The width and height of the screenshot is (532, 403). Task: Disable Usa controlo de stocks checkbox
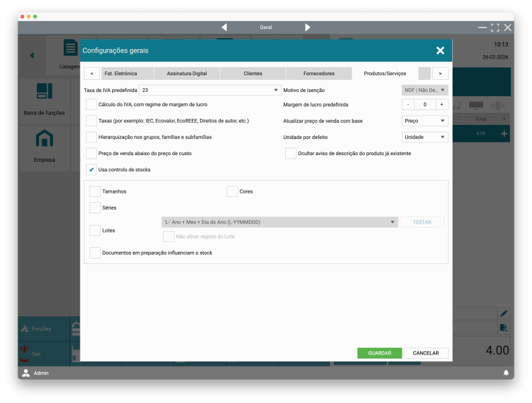point(92,170)
